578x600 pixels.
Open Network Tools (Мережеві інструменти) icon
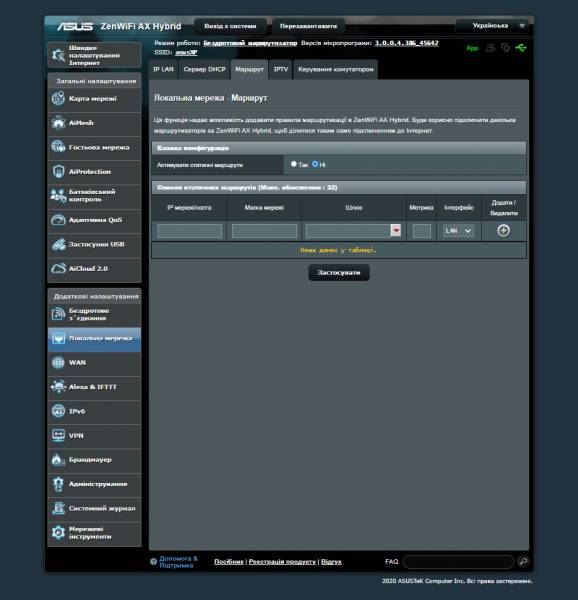tap(59, 533)
